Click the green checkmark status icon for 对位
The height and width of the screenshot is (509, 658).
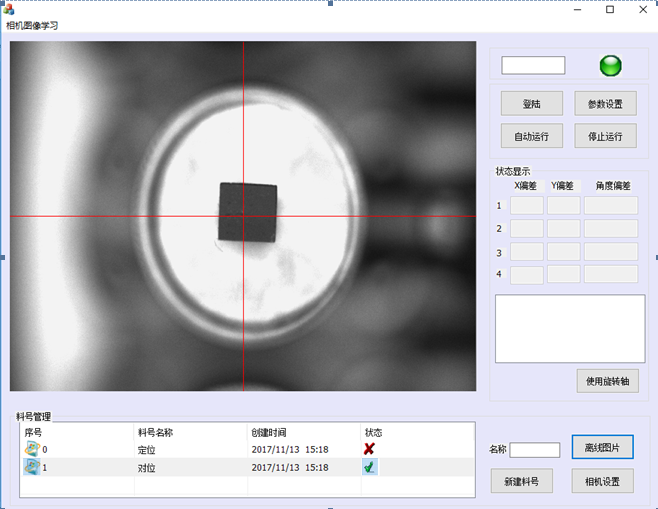pyautogui.click(x=370, y=467)
